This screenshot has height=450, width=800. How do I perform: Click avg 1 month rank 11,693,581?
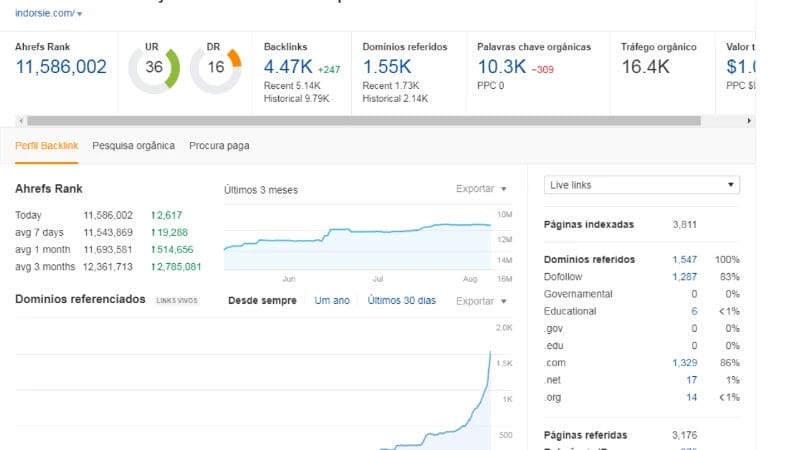(x=108, y=250)
